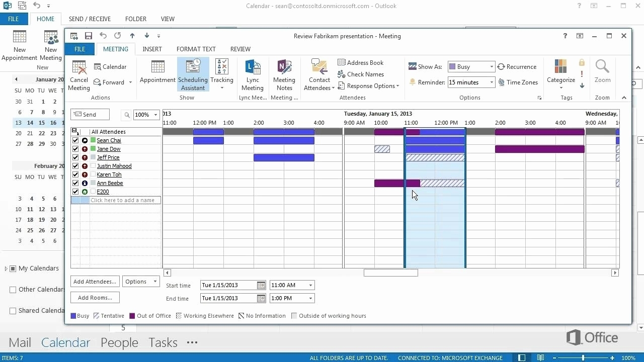644x362 pixels.
Task: Uncheck Jane Dow attendee checkbox
Action: pos(75,149)
